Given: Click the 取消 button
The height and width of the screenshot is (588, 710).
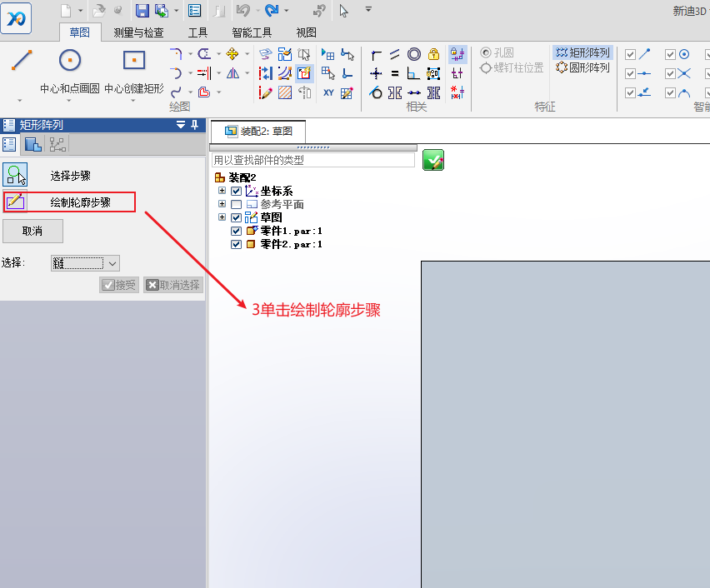Looking at the screenshot, I should (x=32, y=231).
